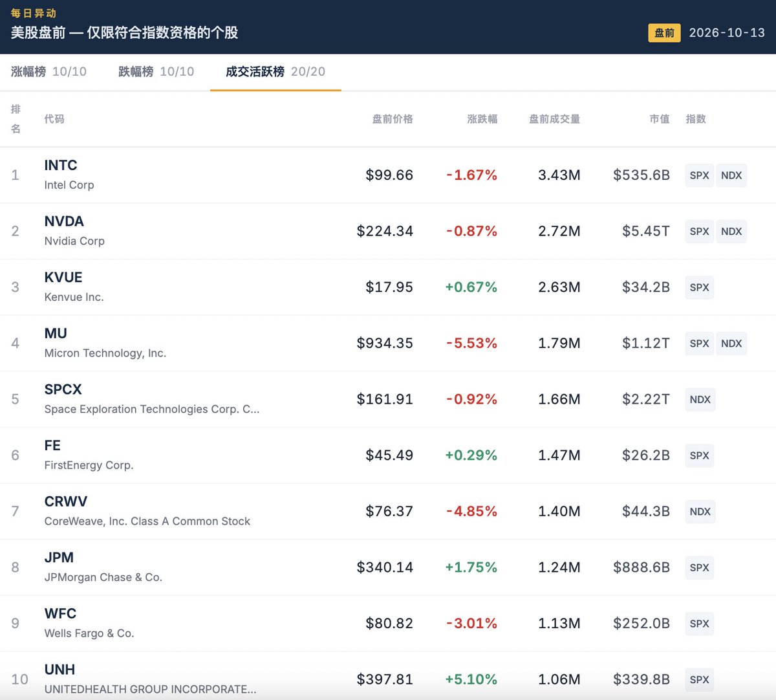The image size is (776, 700).
Task: Click the 市值 column header
Action: (x=660, y=119)
